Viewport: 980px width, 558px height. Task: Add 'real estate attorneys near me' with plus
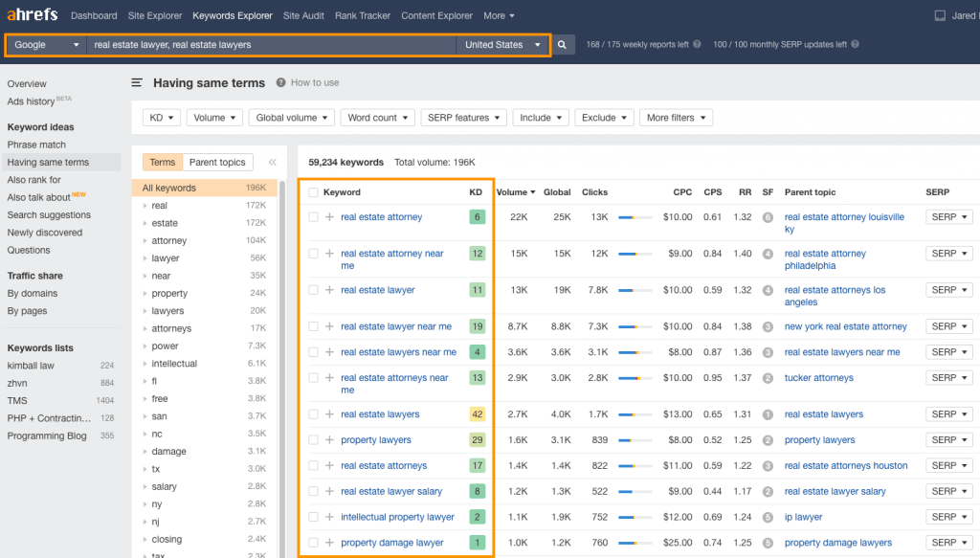tap(329, 377)
